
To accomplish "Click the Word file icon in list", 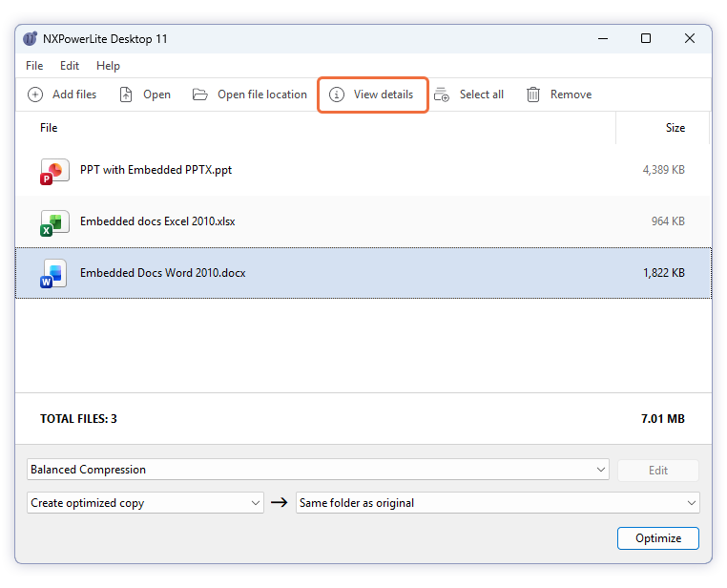I will click(x=54, y=274).
